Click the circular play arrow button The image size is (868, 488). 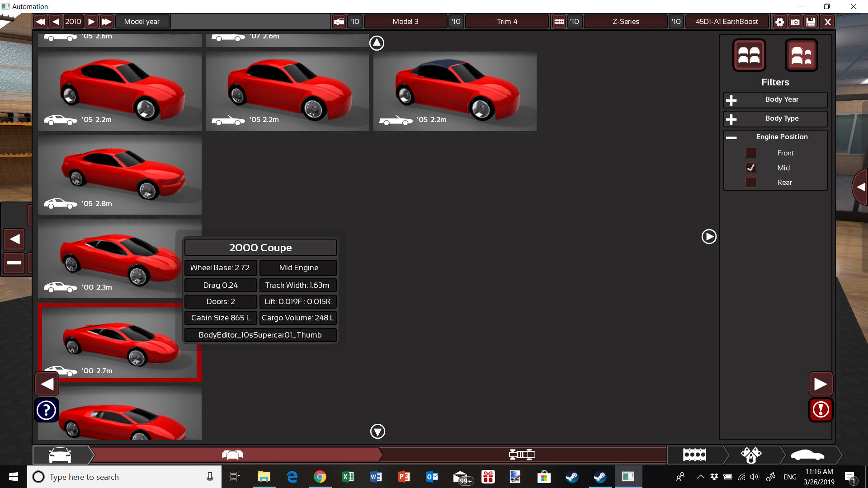pyautogui.click(x=708, y=236)
